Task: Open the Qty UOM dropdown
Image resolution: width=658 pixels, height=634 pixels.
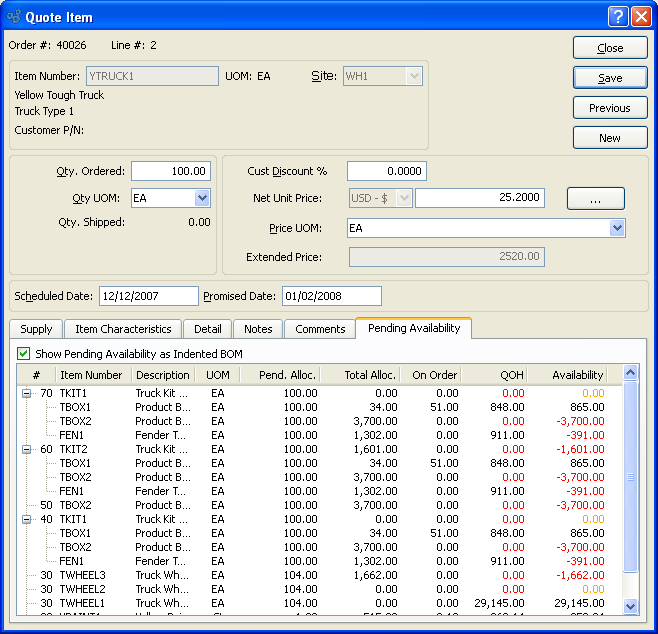Action: point(202,198)
